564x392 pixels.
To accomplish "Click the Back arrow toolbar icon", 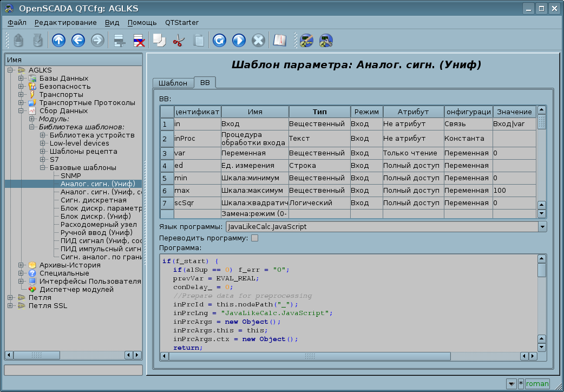I will [x=78, y=41].
